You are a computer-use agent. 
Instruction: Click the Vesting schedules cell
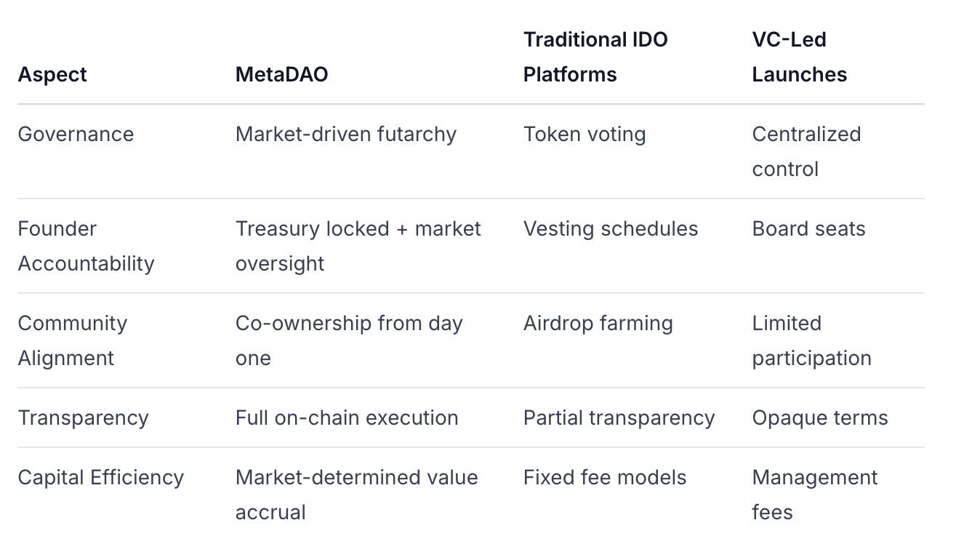pyautogui.click(x=610, y=229)
